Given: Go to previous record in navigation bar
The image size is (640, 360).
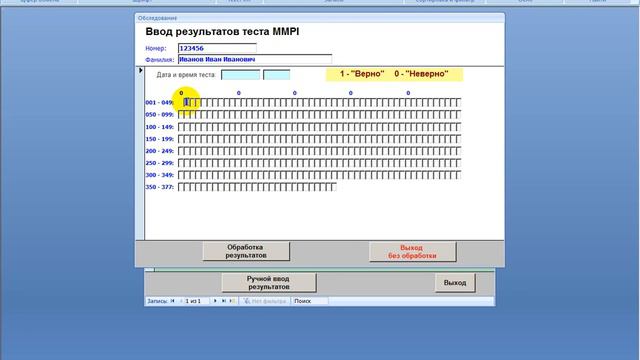Looking at the screenshot, I should coord(181,301).
